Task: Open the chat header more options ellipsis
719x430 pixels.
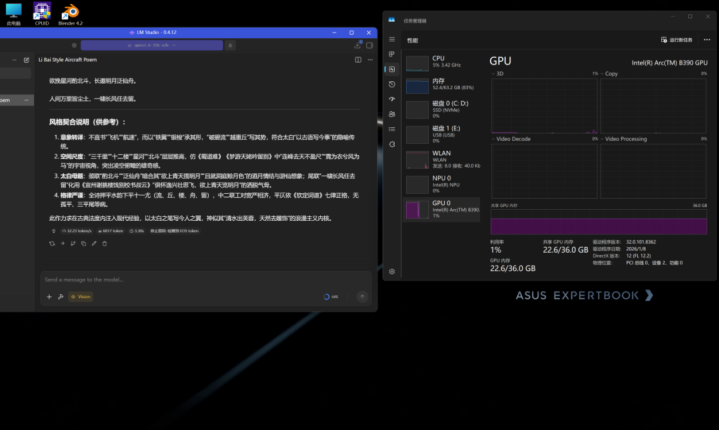Action: 370,60
